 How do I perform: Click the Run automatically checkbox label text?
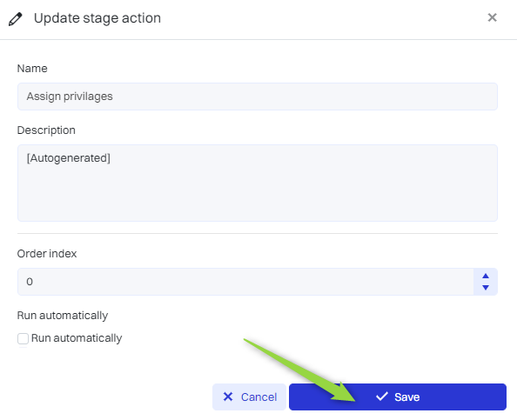point(77,338)
